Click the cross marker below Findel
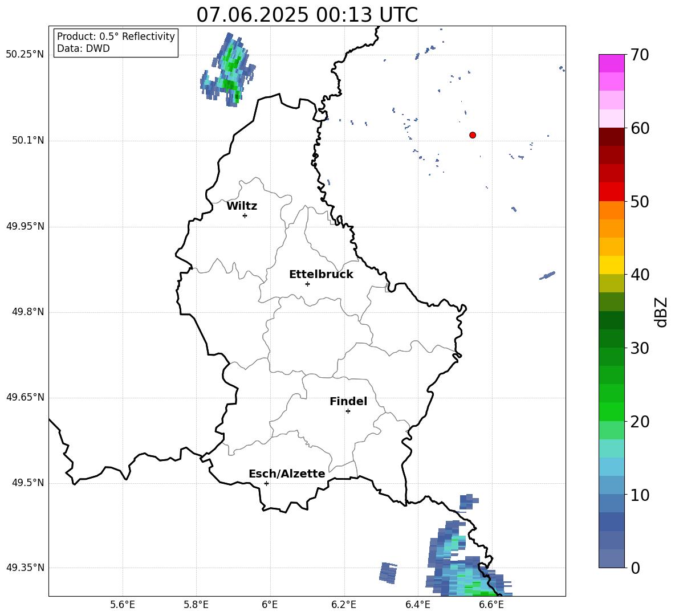675x616 pixels. tap(348, 411)
